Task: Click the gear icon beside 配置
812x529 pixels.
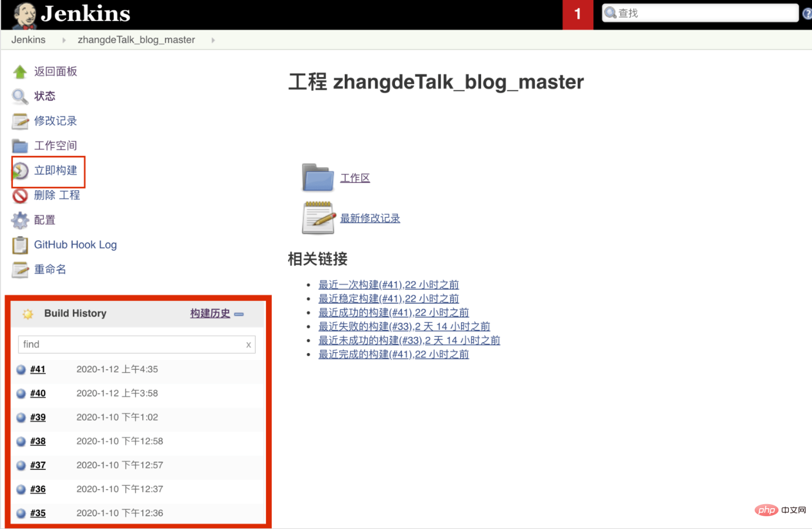Action: coord(20,221)
